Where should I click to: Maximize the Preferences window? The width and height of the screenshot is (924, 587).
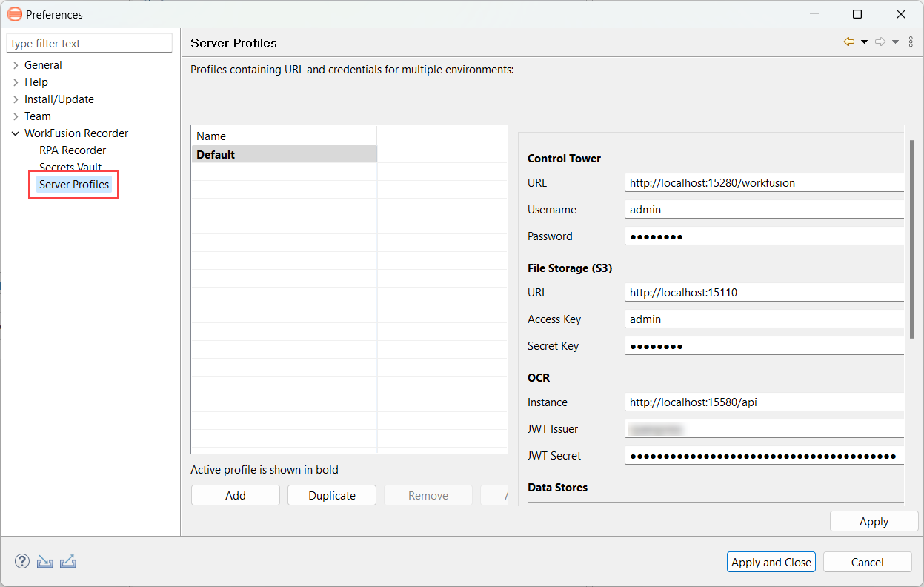[x=857, y=14]
